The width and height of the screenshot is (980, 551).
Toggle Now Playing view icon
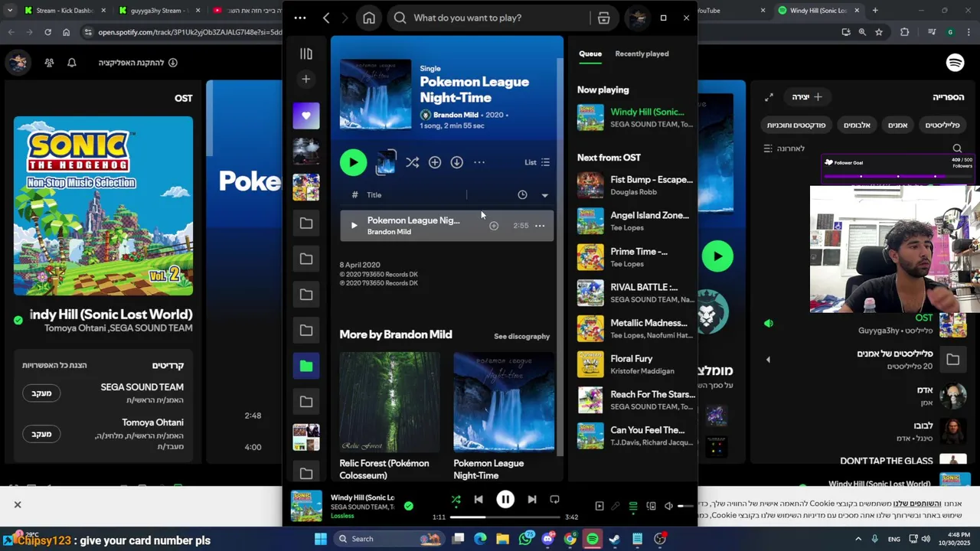pyautogui.click(x=599, y=506)
